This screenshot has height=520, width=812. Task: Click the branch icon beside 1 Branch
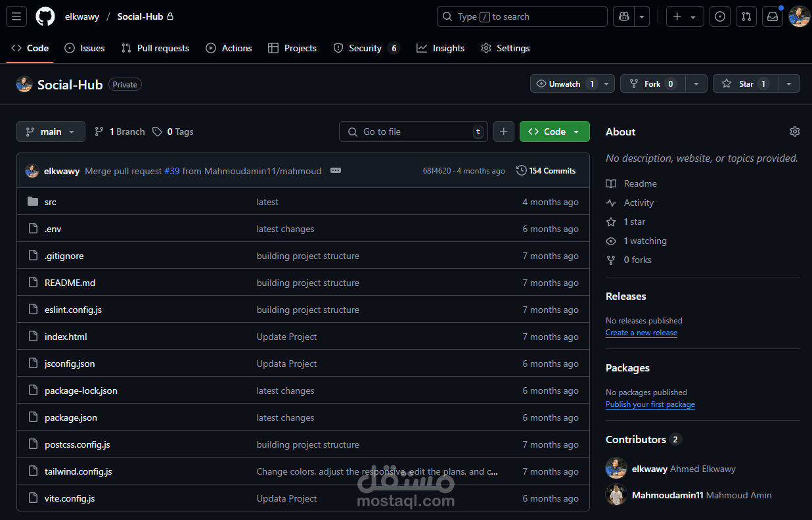click(99, 131)
